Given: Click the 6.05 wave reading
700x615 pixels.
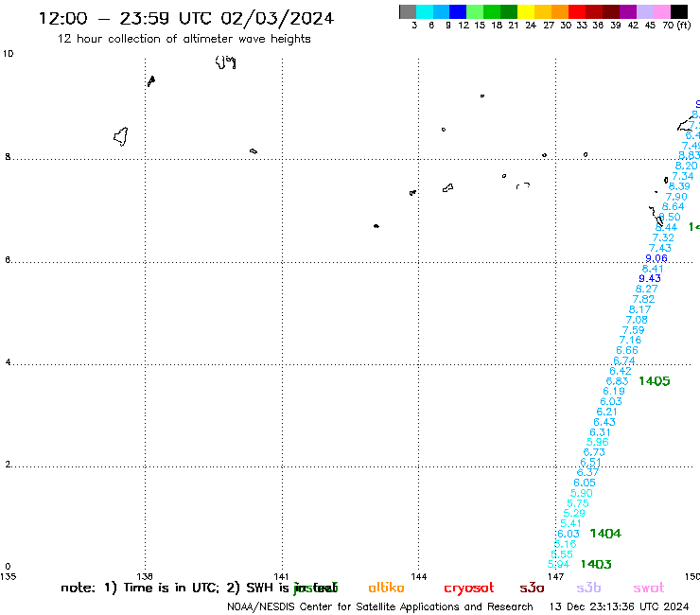Looking at the screenshot, I should click(x=585, y=483).
